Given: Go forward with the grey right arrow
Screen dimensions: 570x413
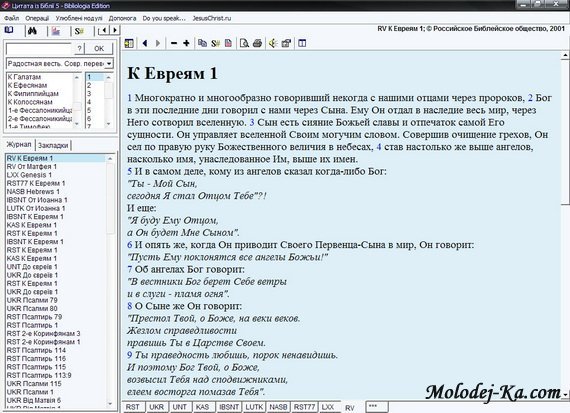Looking at the screenshot, I should pyautogui.click(x=158, y=43).
